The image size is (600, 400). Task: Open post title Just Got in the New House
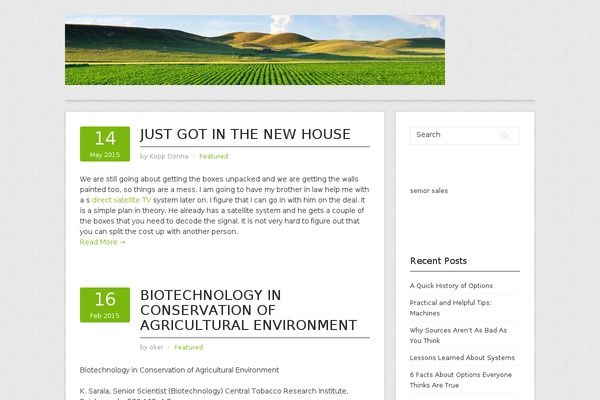coord(245,134)
